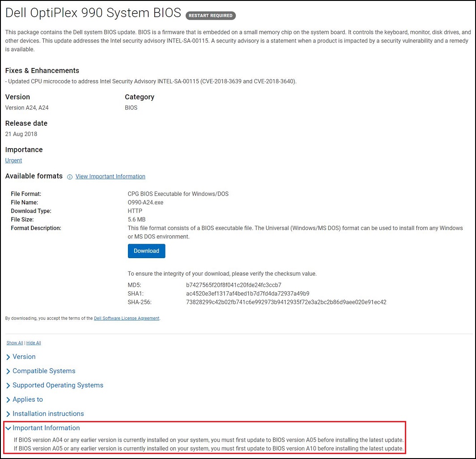Click the Dell OptiPlex 990 System BIOS title

click(93, 13)
